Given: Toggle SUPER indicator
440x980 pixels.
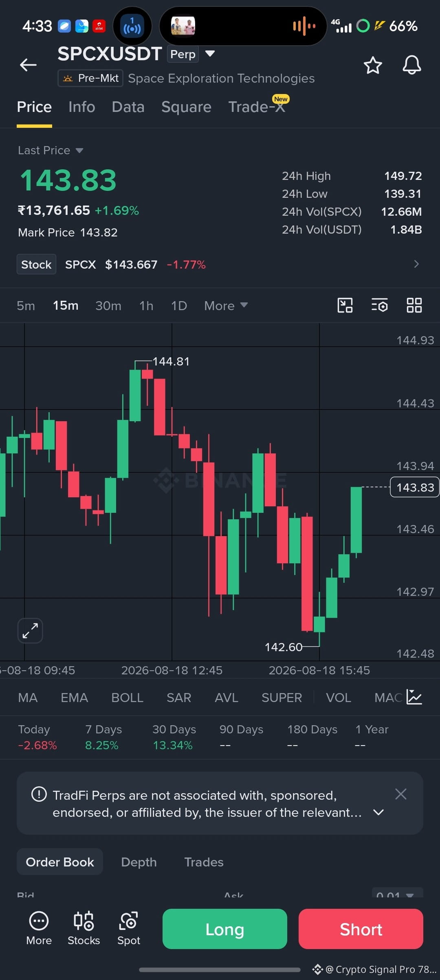Looking at the screenshot, I should coord(282,698).
